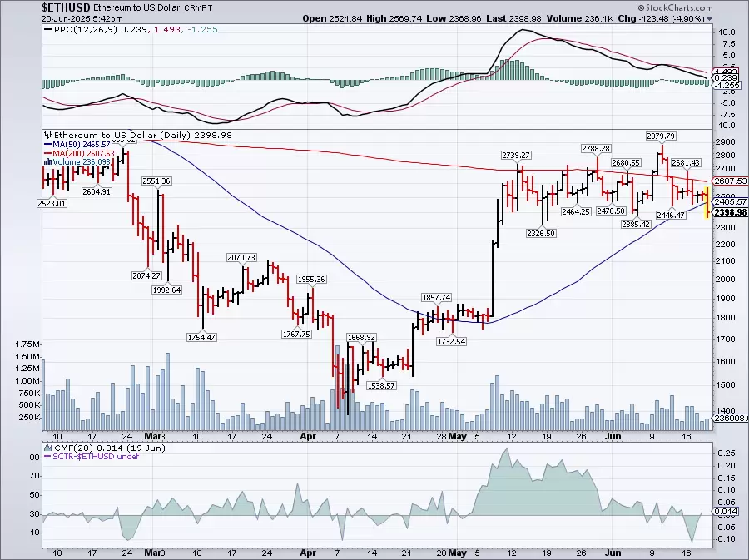The width and height of the screenshot is (749, 560).
Task: Click the 20-Jun-2025 5:42pm timestamp
Action: 82,19
